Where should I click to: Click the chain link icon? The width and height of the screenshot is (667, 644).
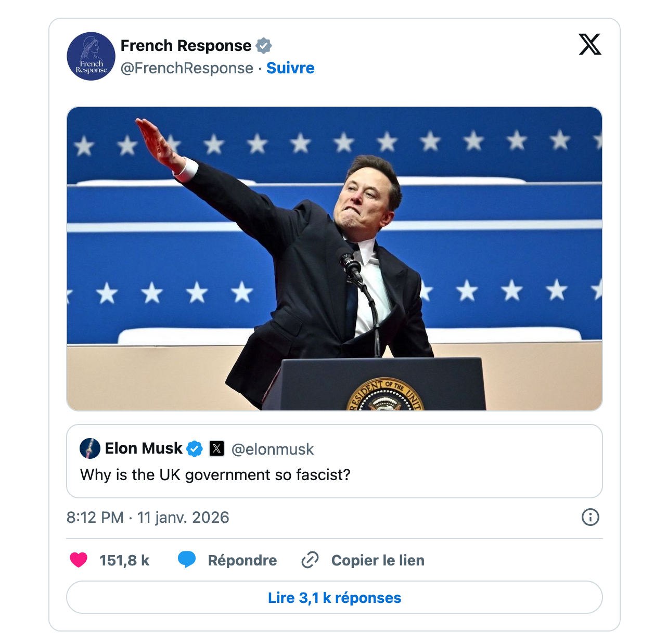(x=310, y=560)
